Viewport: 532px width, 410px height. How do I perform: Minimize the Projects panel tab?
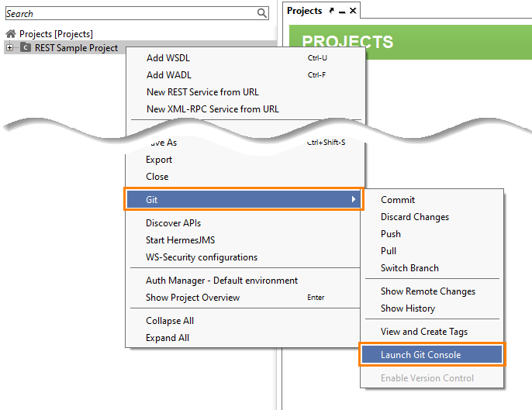(x=343, y=11)
